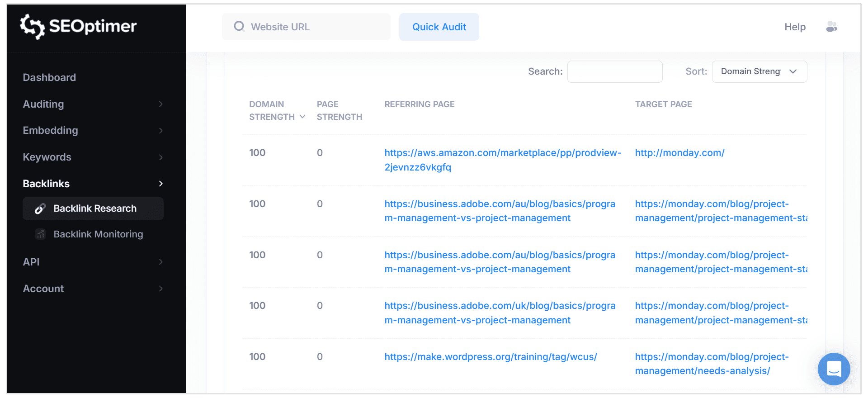Open the monday.com needs-analysis target link

coord(712,364)
